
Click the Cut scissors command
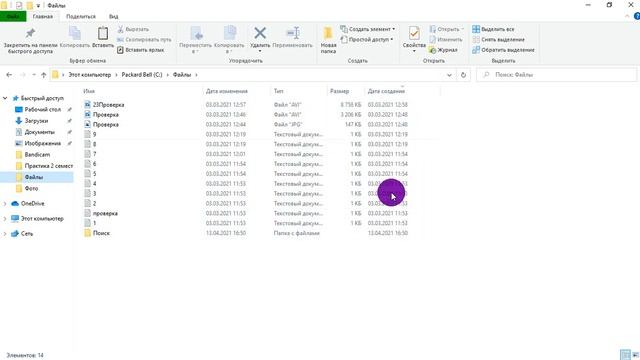133,29
